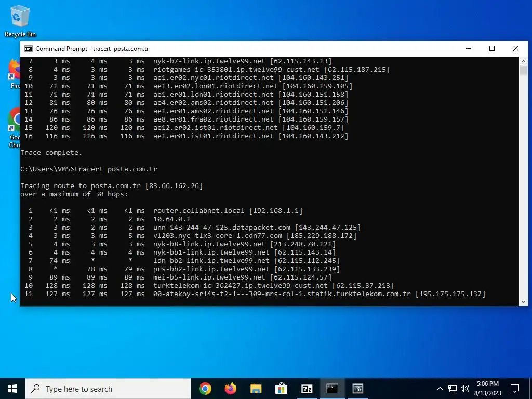Viewport: 532px width, 399px height.
Task: Select the last taskbar app next to Command Prompt
Action: [357, 389]
